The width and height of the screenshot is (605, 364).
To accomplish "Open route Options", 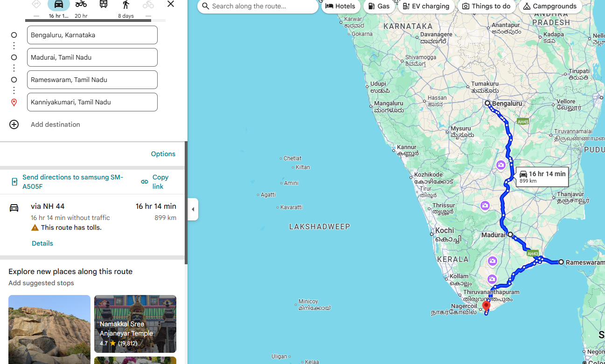I will tap(163, 154).
